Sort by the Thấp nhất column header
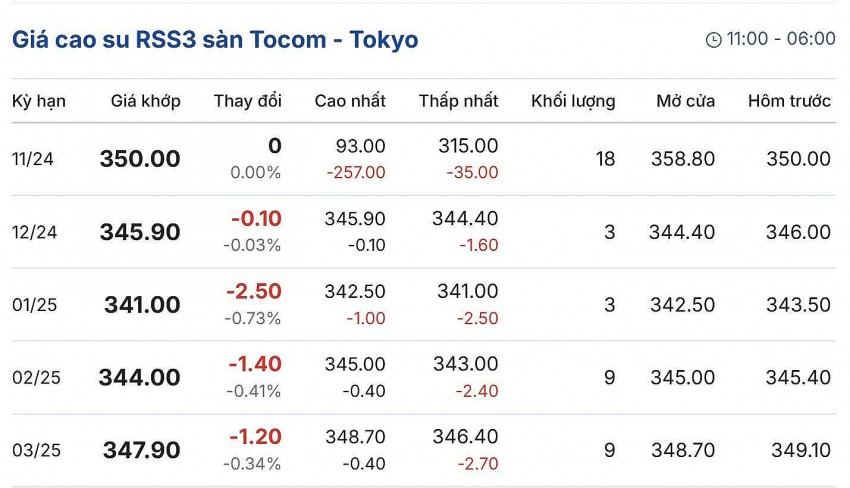This screenshot has height=488, width=850. [458, 101]
